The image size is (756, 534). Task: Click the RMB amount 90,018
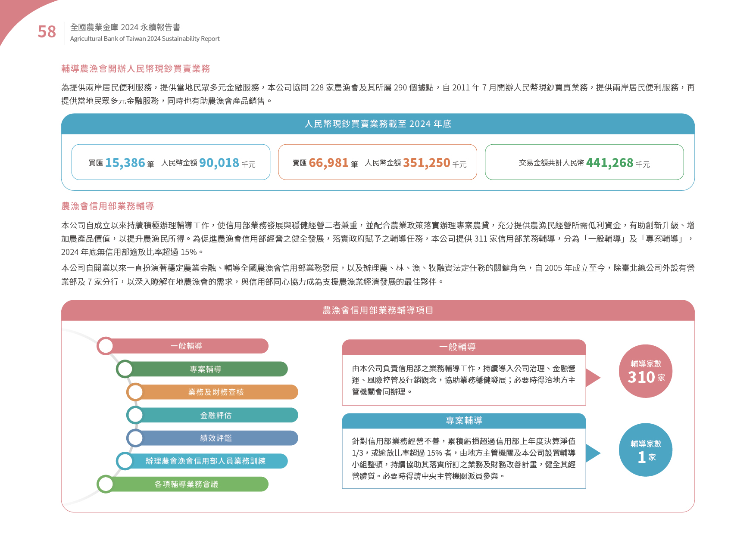pyautogui.click(x=219, y=163)
